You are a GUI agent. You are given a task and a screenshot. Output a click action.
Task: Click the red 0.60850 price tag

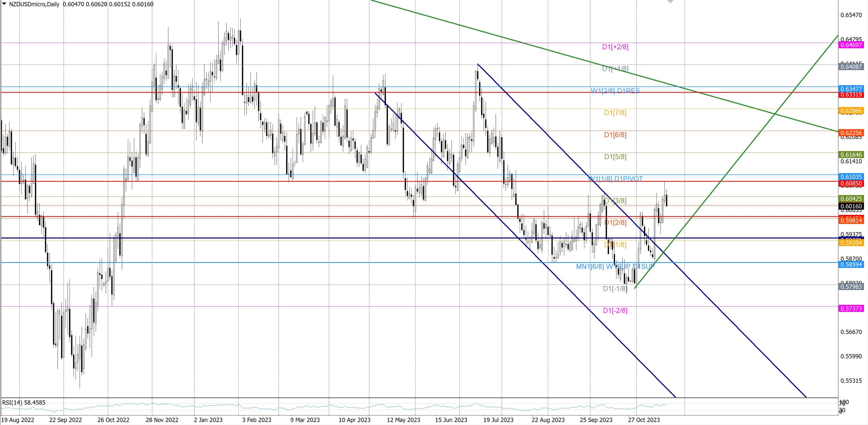pos(851,183)
